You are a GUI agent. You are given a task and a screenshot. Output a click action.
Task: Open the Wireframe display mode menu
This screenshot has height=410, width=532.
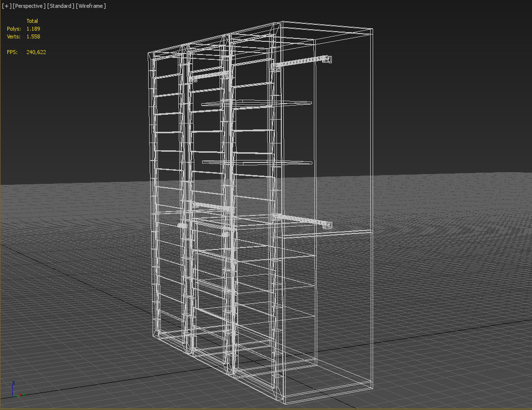click(91, 6)
